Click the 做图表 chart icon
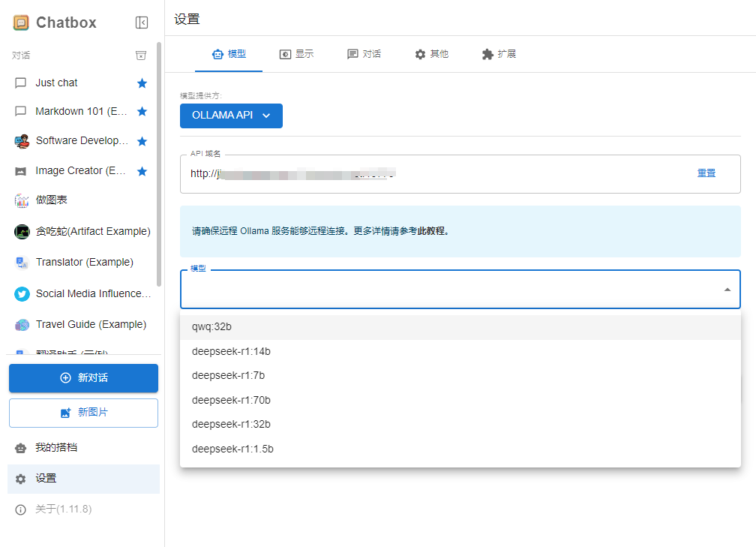Viewport: 756px width, 547px height. coord(22,200)
